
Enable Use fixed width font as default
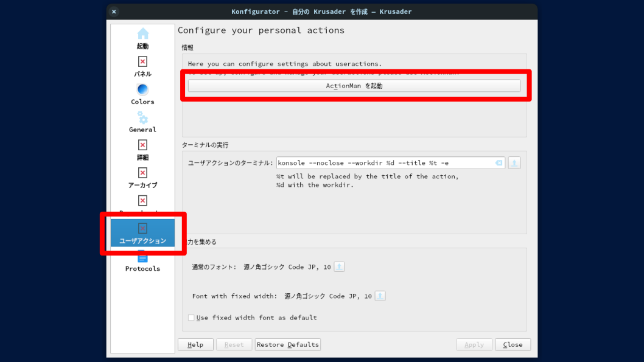coord(191,318)
